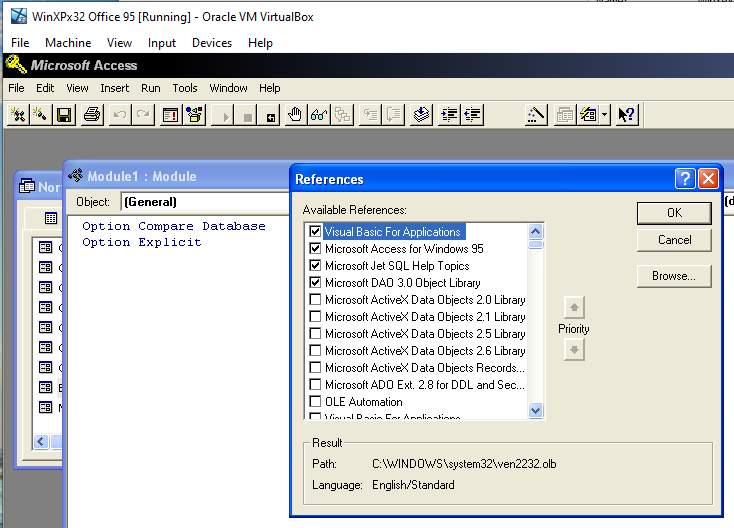
Task: Click the Help pointer question-mark icon
Action: pyautogui.click(x=626, y=115)
